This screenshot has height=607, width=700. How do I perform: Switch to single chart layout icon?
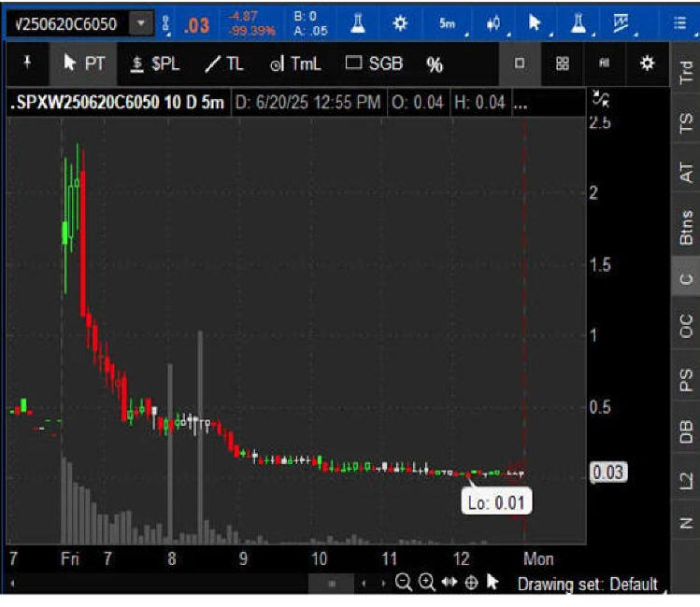pos(520,64)
